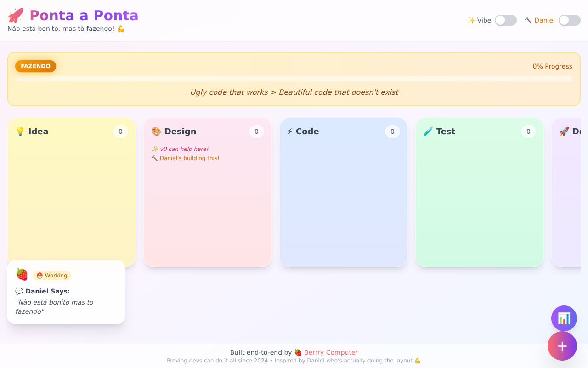Click the palette icon on Design column
588x368 pixels.
(x=156, y=132)
